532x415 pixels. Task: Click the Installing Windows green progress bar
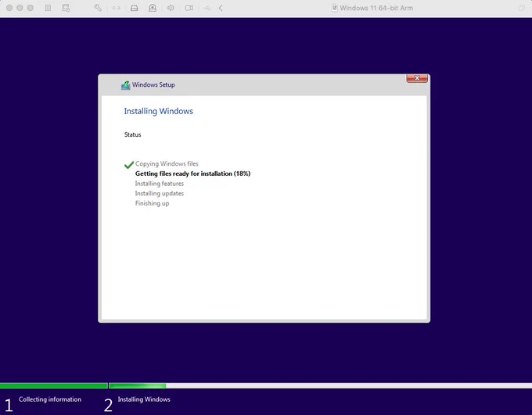point(138,386)
